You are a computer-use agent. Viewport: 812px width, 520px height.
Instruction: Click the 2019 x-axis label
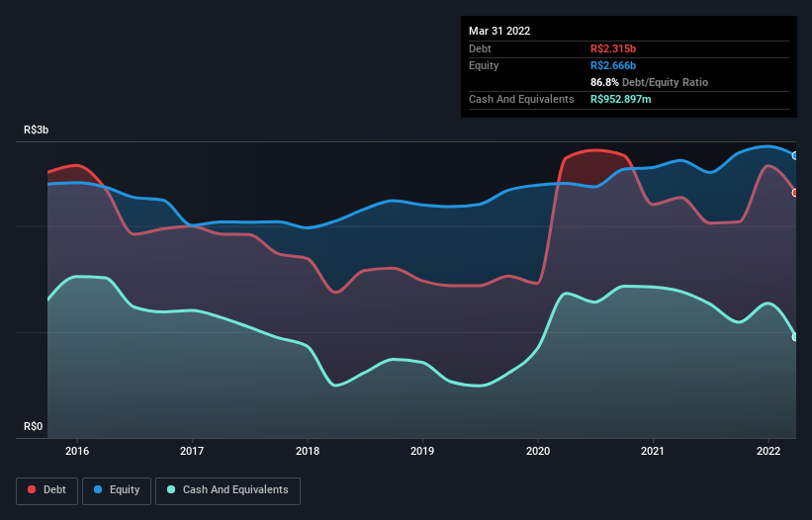tap(422, 451)
